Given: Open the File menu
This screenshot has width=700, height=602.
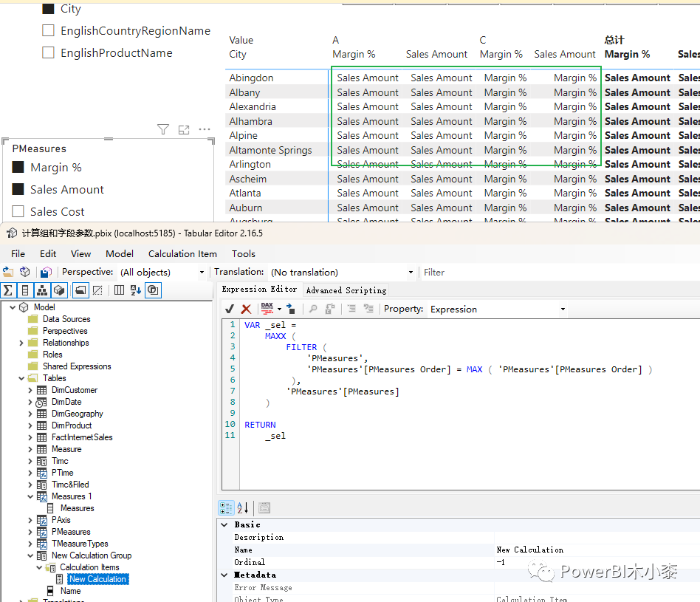Looking at the screenshot, I should coord(18,253).
